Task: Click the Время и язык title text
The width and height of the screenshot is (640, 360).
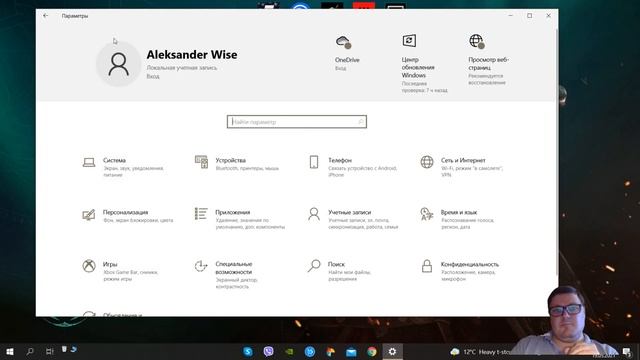Action: 459,212
